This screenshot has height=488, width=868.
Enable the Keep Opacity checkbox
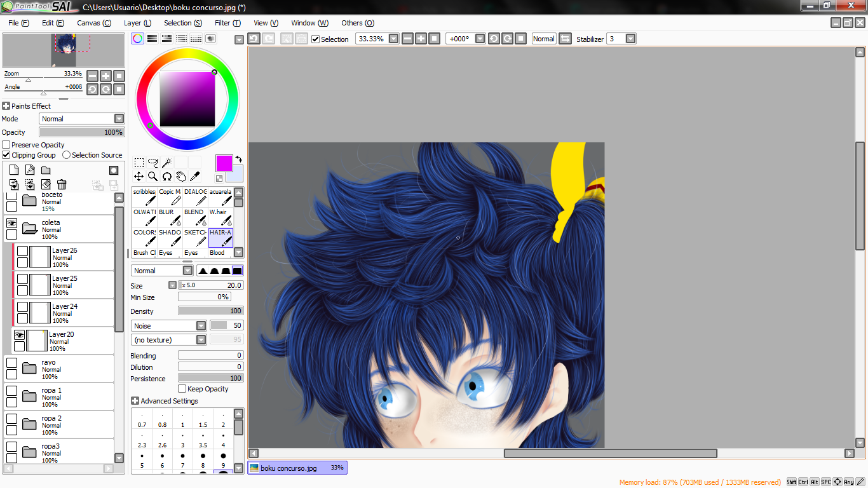pos(182,389)
